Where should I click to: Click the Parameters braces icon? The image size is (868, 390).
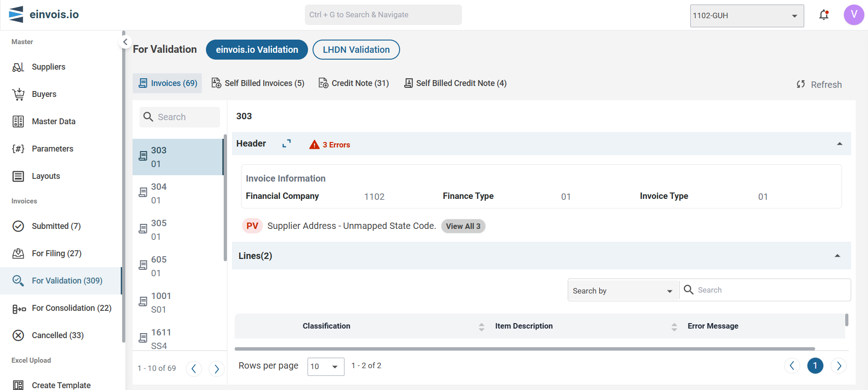click(x=18, y=149)
